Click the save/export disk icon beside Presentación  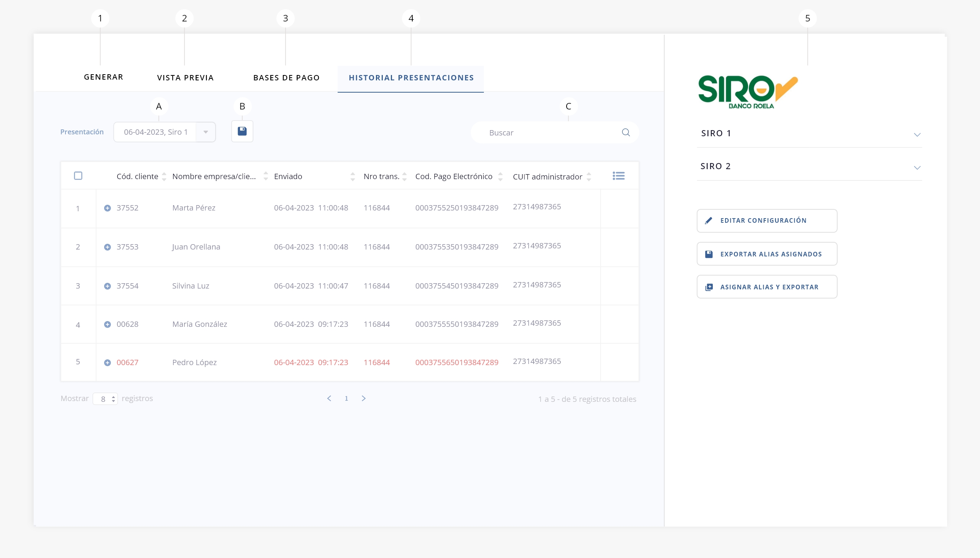242,131
